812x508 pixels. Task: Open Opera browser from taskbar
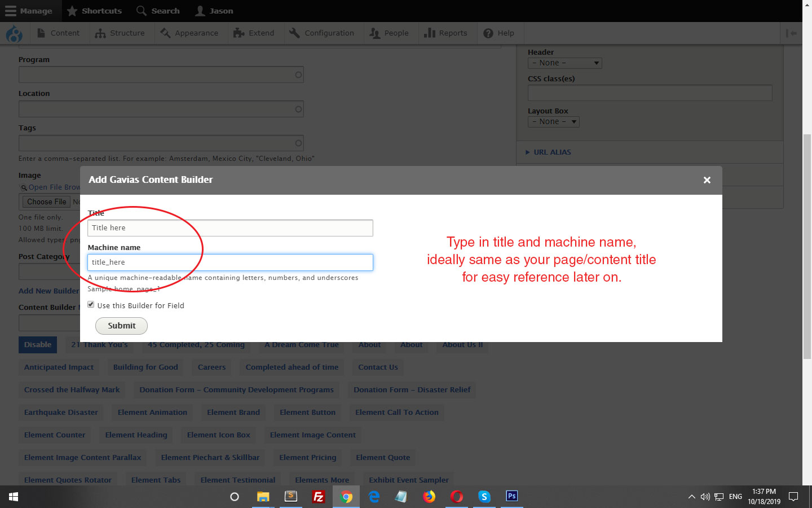[457, 497]
